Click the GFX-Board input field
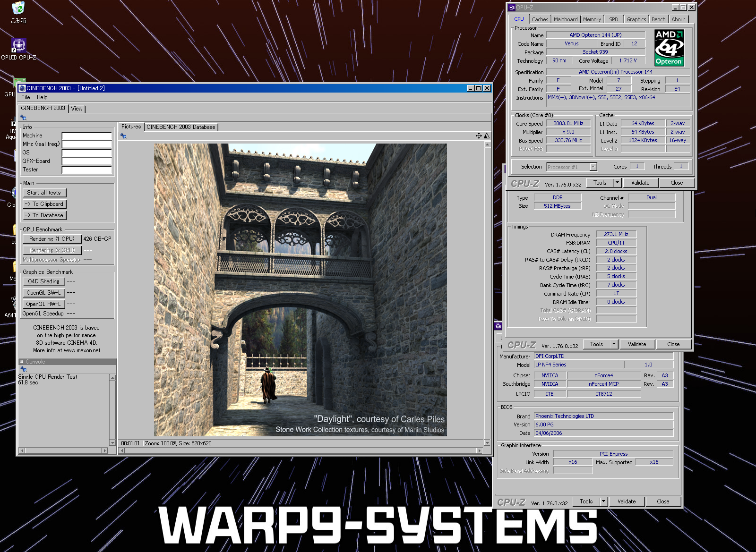 coord(87,161)
